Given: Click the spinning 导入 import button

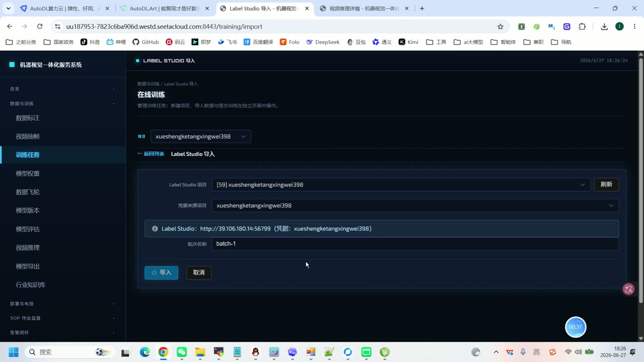Looking at the screenshot, I should (161, 273).
